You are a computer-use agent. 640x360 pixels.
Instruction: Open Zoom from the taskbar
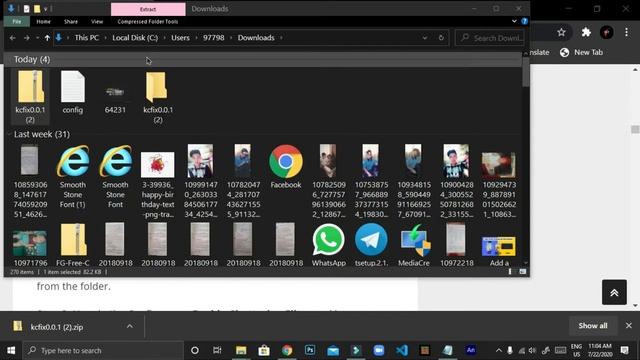(379, 350)
